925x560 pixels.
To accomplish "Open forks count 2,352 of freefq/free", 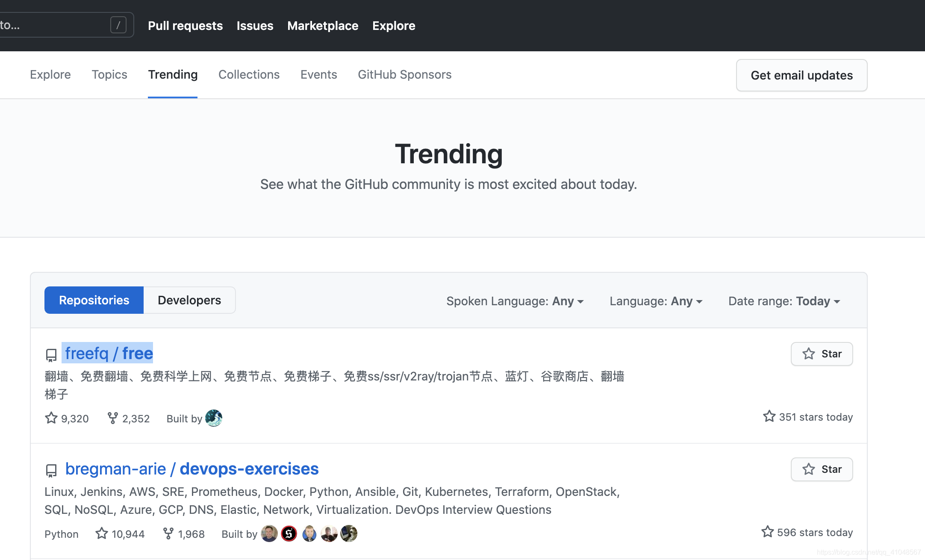I will [x=129, y=418].
